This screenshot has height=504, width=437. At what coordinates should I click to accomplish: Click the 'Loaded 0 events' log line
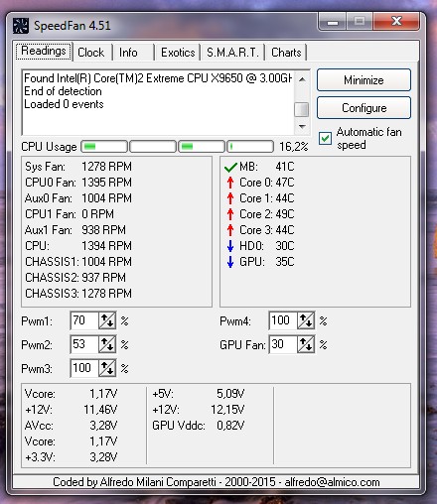point(64,104)
